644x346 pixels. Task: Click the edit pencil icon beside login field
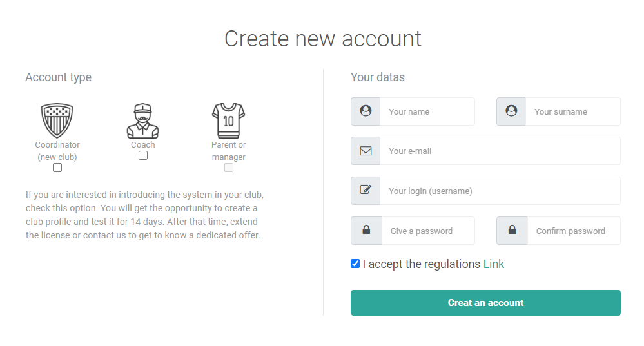366,191
